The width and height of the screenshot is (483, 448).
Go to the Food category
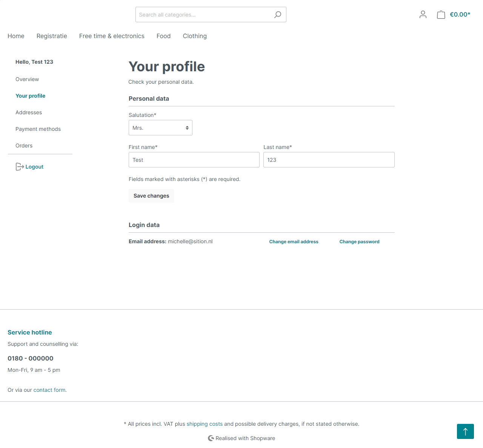tap(163, 36)
